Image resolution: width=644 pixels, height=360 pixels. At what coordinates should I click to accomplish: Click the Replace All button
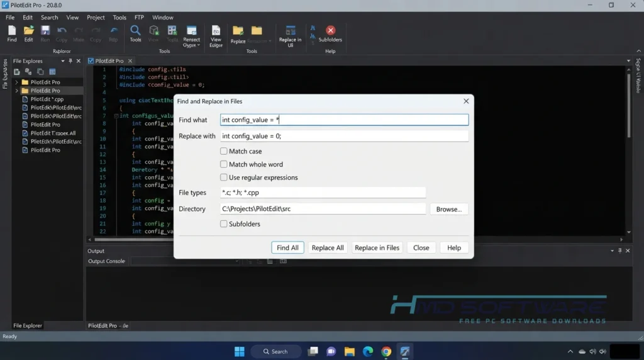tap(328, 248)
